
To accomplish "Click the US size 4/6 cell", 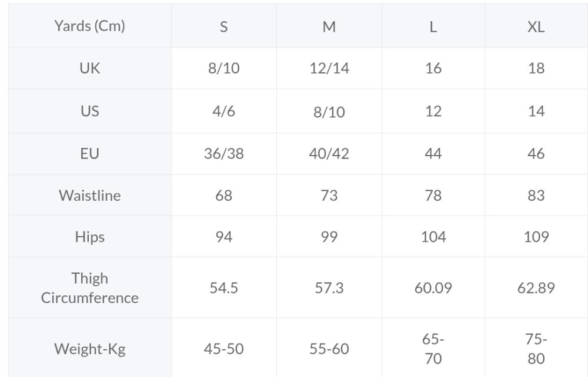I will click(224, 111).
